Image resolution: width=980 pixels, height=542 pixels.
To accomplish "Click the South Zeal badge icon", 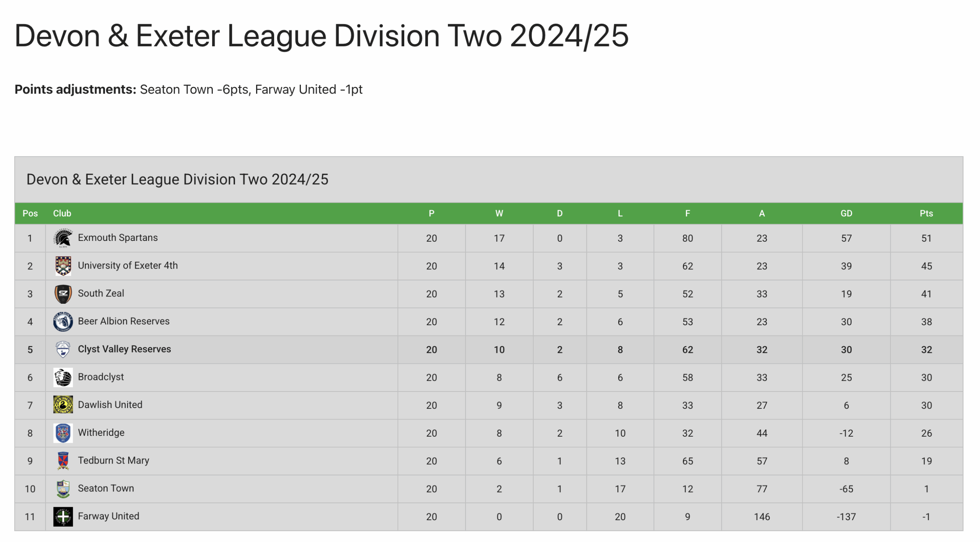I will click(63, 294).
